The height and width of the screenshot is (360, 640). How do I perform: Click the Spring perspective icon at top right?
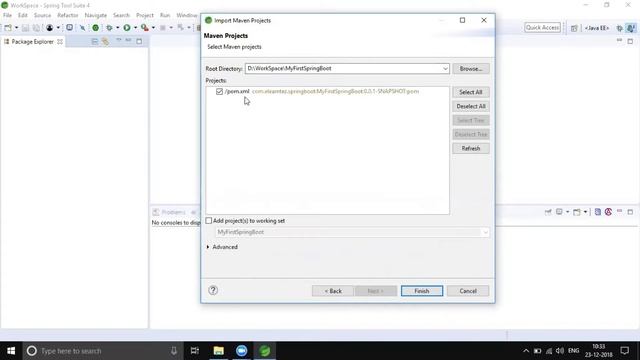pos(631,28)
